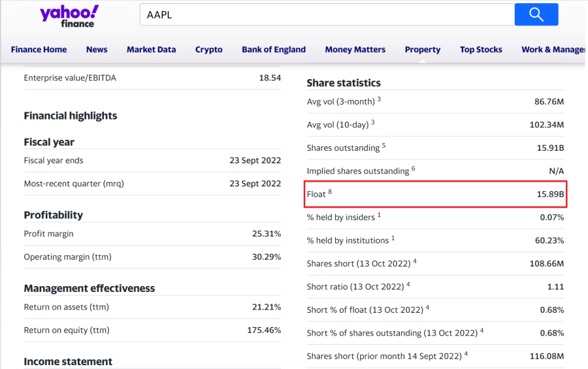588x369 pixels.
Task: Click the blue search magnifier button
Action: click(536, 14)
